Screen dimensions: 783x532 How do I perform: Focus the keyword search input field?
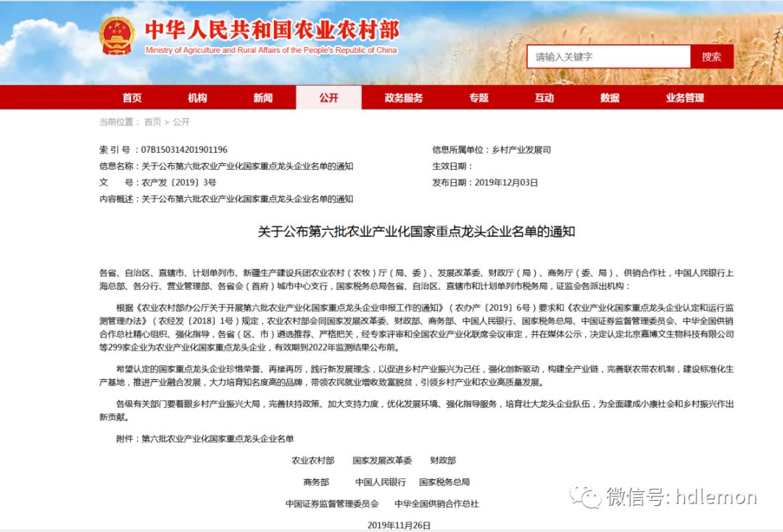pos(609,57)
